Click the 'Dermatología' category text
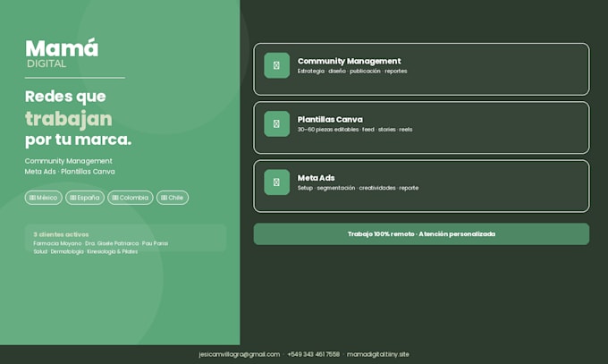Screen dimensions: 608x364 67,251
